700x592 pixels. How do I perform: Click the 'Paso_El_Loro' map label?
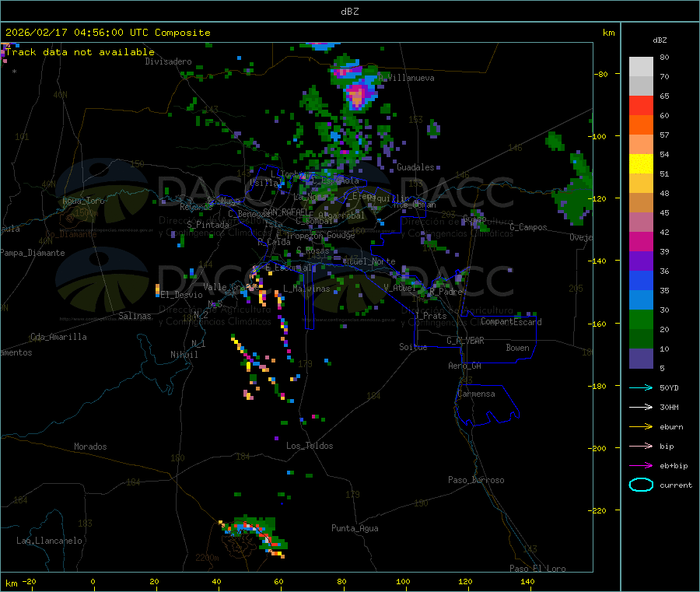(x=537, y=569)
